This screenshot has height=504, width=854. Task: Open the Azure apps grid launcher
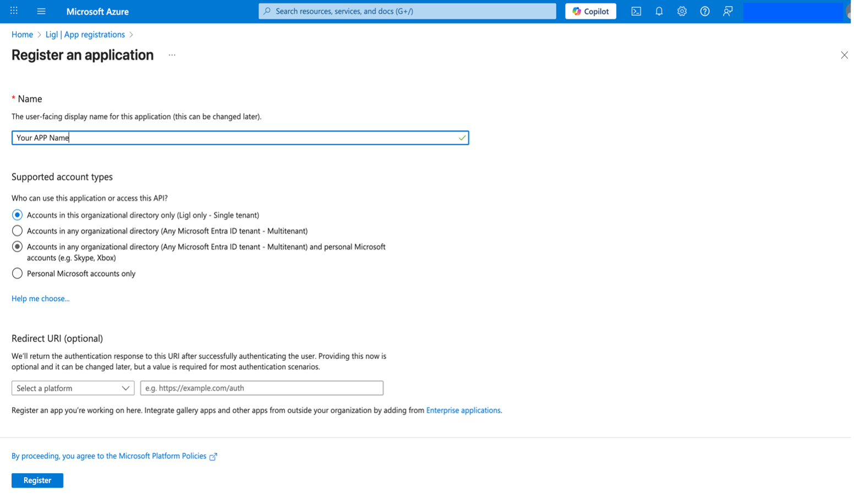14,11
